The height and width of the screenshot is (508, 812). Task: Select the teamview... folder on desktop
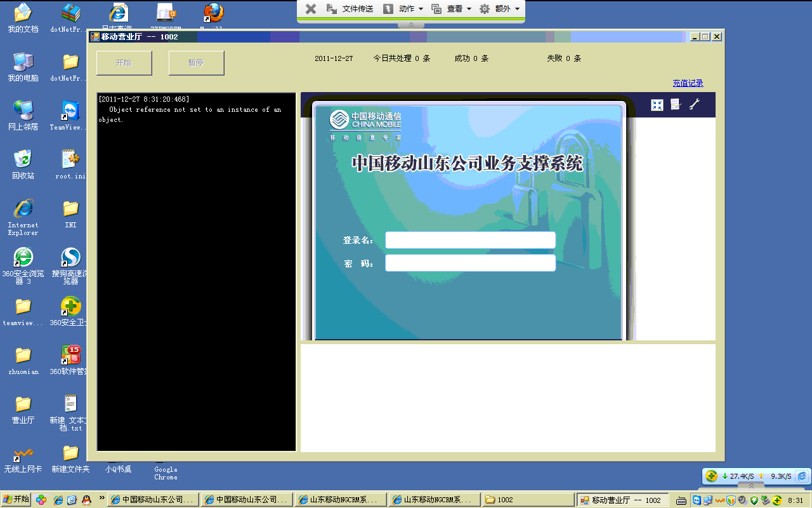pos(23,311)
